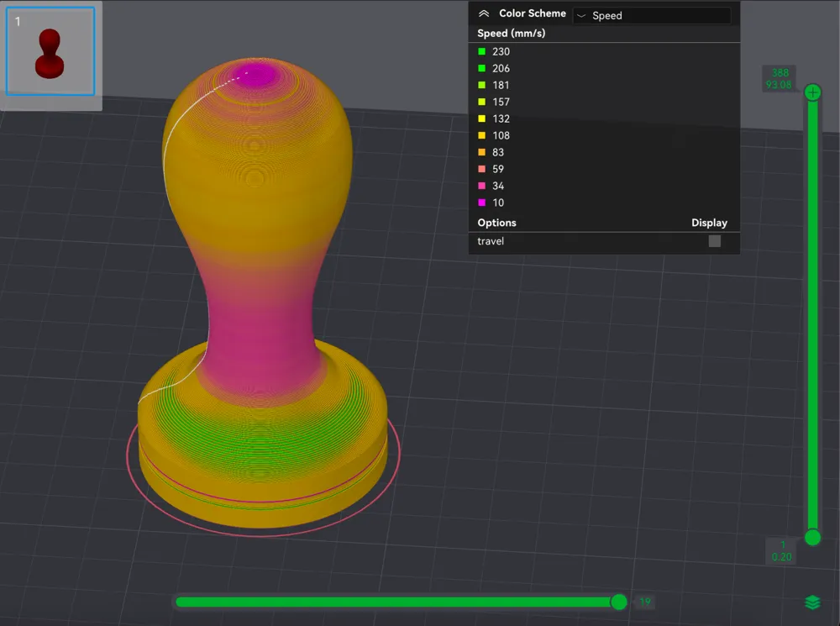
Task: Click the 206 mm/s speed swatch
Action: click(x=480, y=68)
